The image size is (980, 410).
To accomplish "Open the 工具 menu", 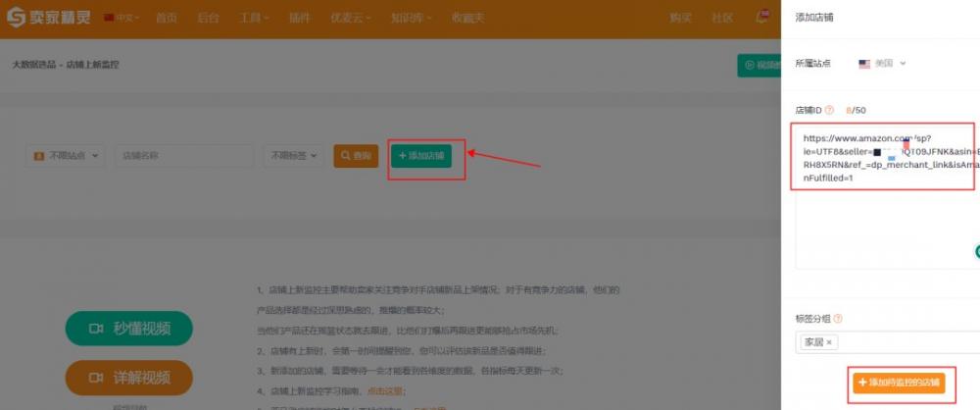I will (x=255, y=18).
